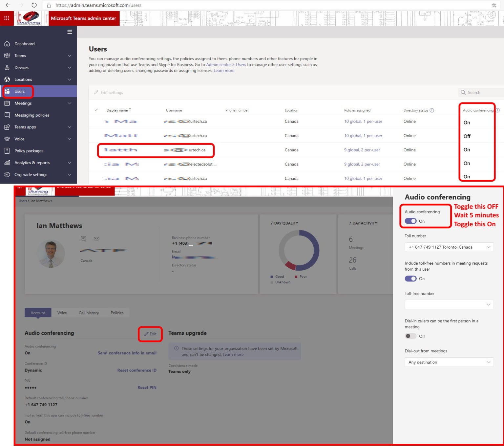Select the Users section icon in sidebar
This screenshot has height=446, width=504.
[x=7, y=91]
